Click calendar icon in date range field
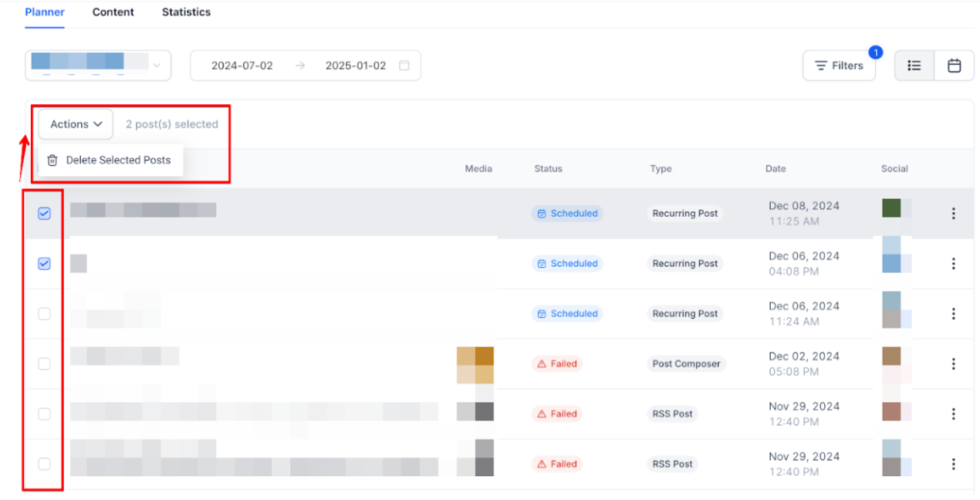The height and width of the screenshot is (500, 980). (x=404, y=66)
